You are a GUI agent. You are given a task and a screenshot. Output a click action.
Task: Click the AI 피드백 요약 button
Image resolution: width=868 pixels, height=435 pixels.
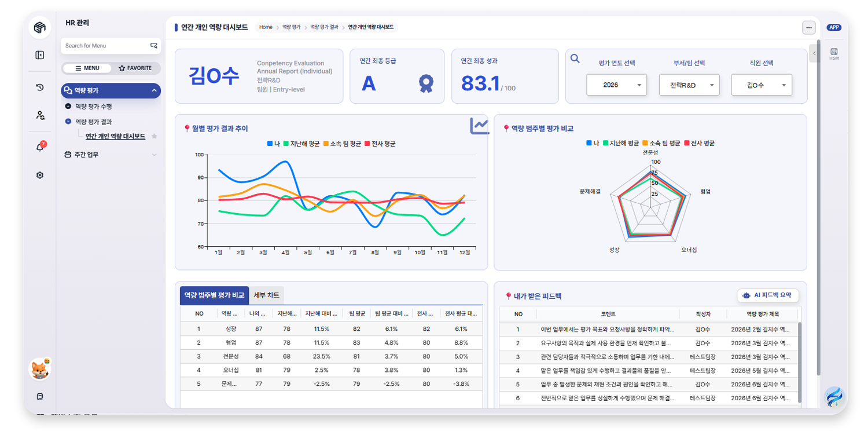(x=768, y=295)
